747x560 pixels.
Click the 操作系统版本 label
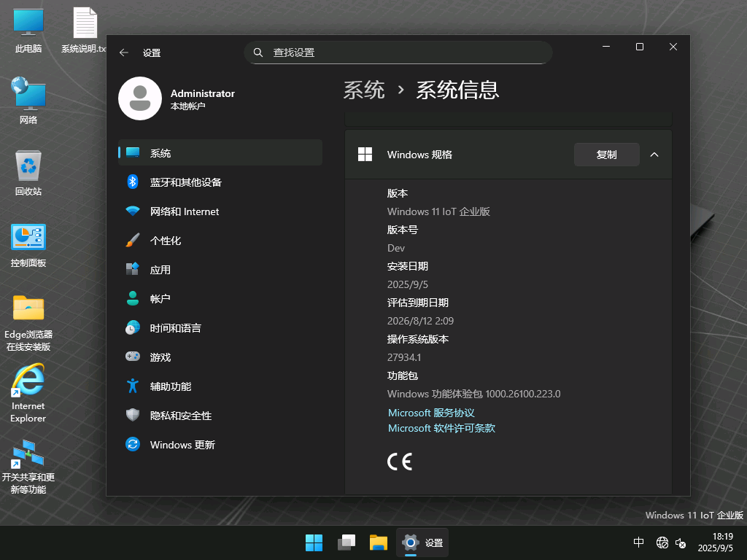tap(417, 339)
